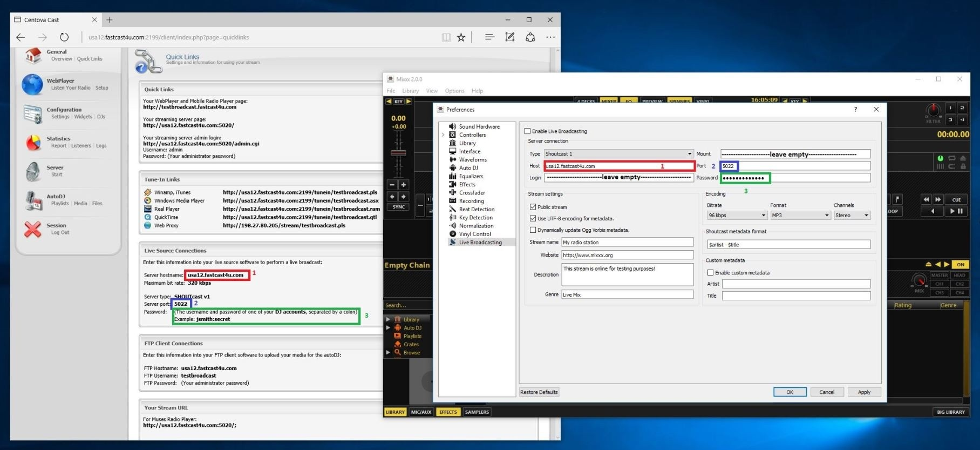Click WebPlayer globe icon in Centova Cast
The width and height of the screenshot is (980, 450).
pyautogui.click(x=32, y=84)
